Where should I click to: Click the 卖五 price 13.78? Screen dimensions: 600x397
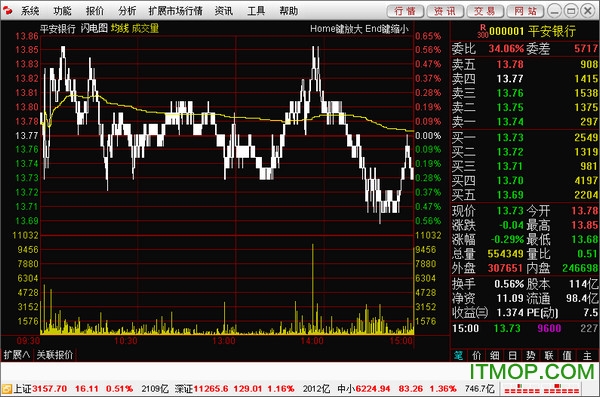click(x=510, y=64)
